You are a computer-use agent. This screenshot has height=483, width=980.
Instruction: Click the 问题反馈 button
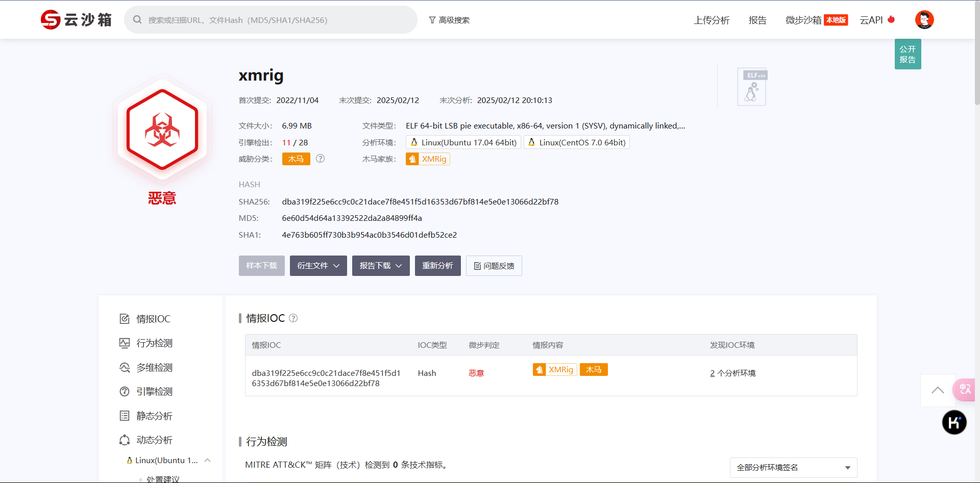coord(494,266)
